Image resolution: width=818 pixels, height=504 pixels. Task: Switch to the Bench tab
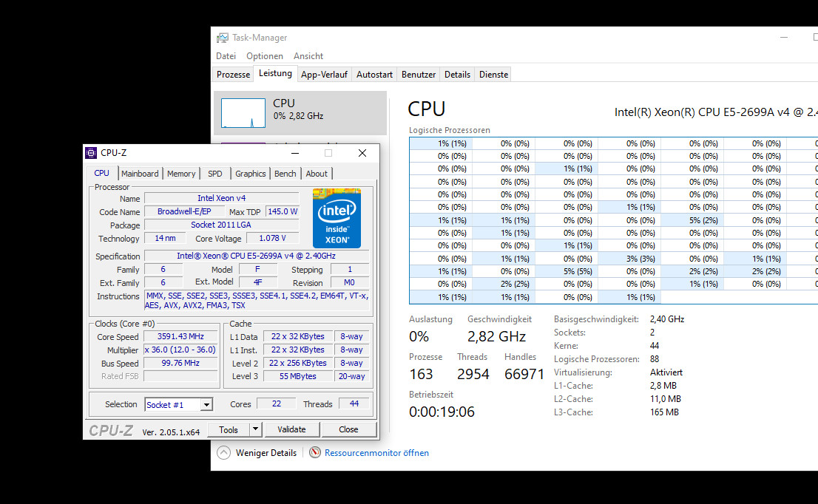285,174
